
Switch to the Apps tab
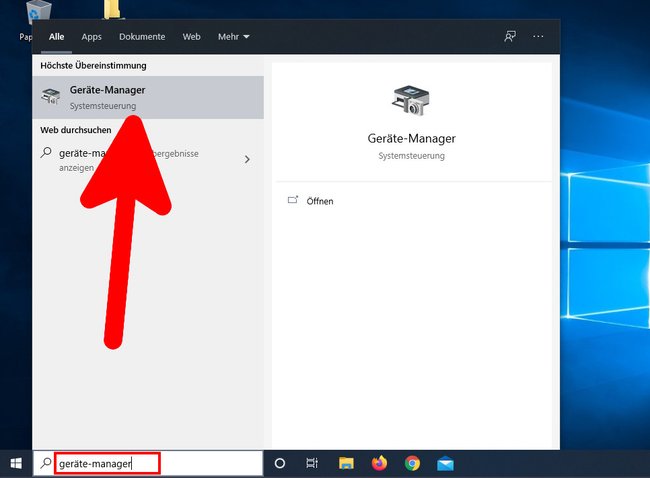point(91,37)
